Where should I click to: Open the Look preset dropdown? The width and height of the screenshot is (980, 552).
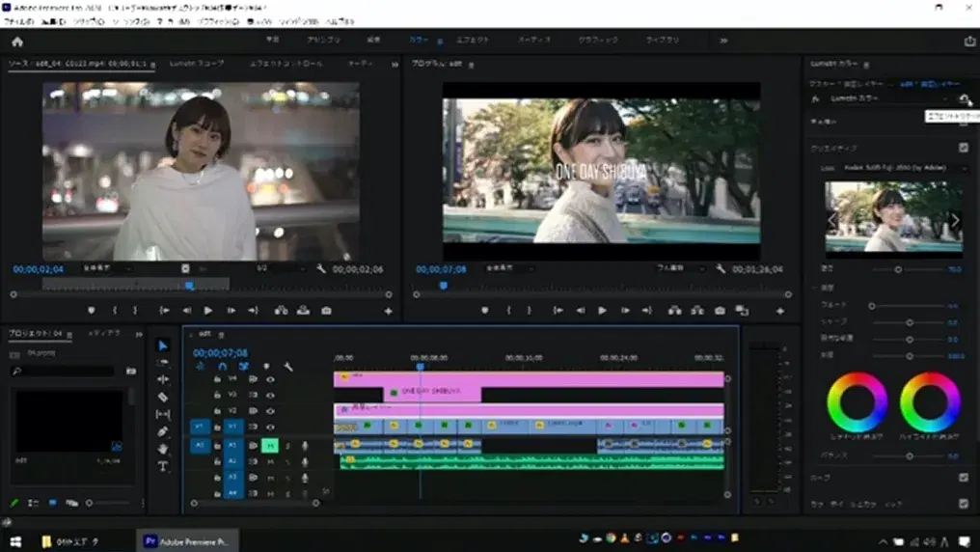(904, 168)
